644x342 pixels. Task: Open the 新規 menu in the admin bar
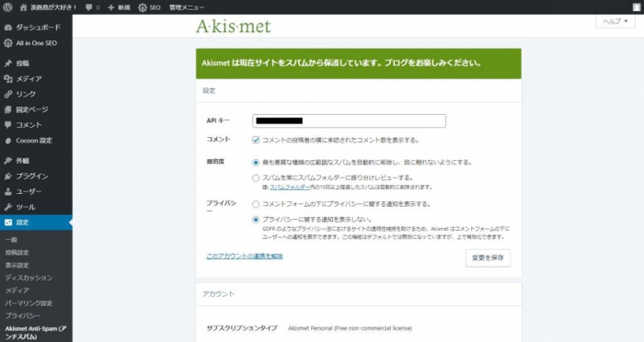click(x=124, y=7)
